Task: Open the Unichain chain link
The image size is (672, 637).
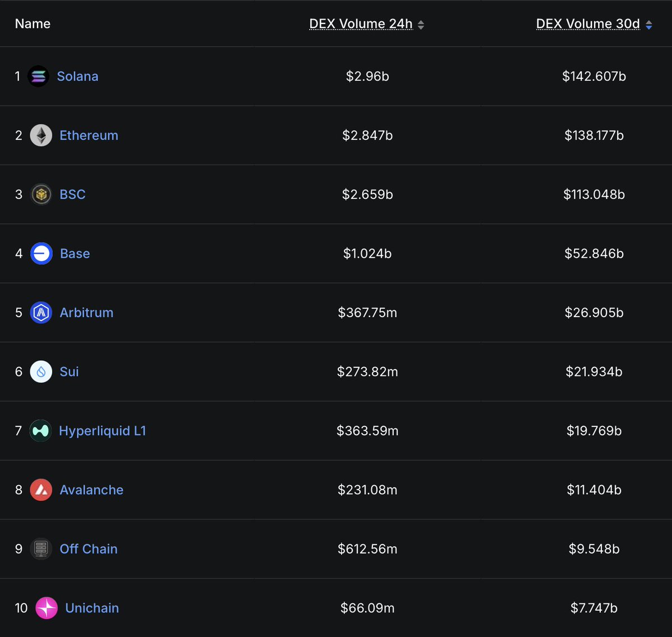Action: [92, 608]
